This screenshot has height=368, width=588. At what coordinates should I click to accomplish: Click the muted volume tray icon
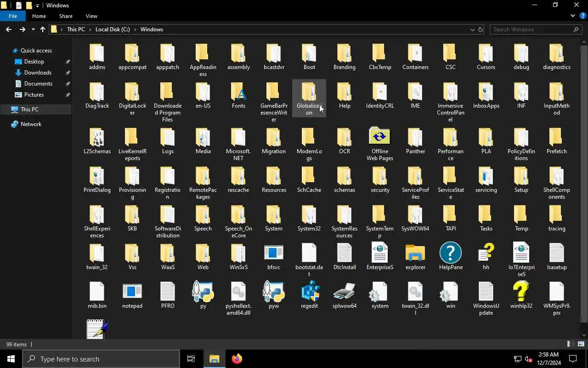point(528,359)
